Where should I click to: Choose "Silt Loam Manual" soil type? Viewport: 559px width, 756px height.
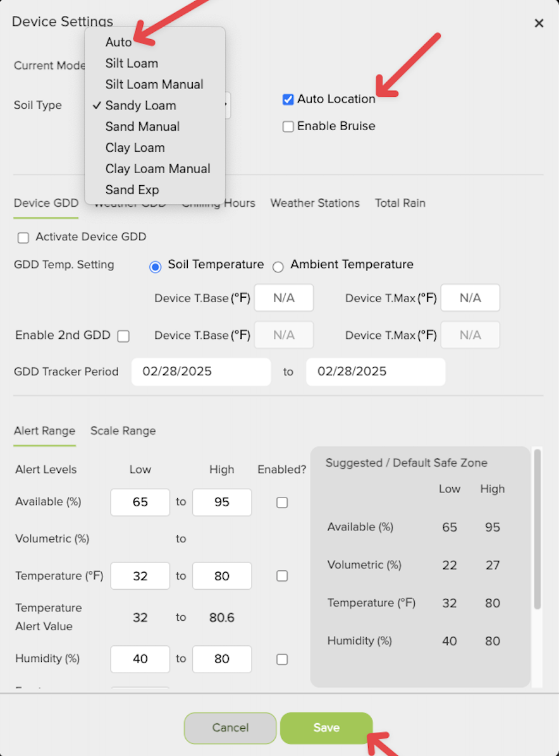click(x=154, y=84)
